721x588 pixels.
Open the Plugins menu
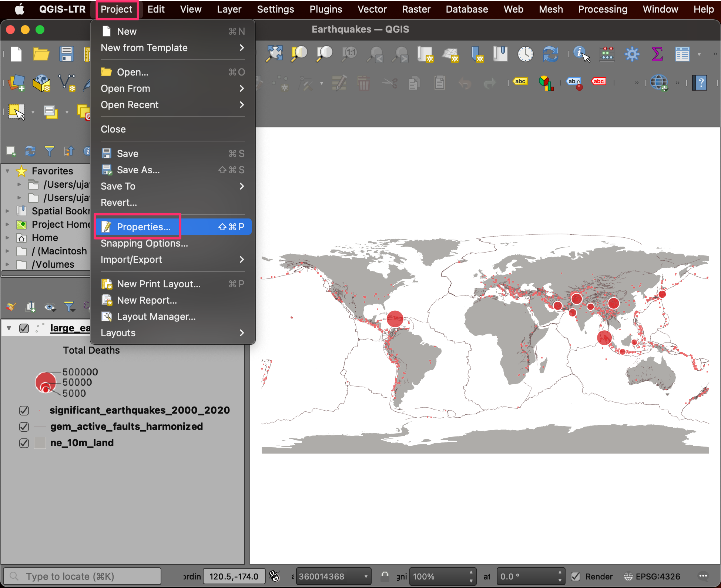(326, 9)
